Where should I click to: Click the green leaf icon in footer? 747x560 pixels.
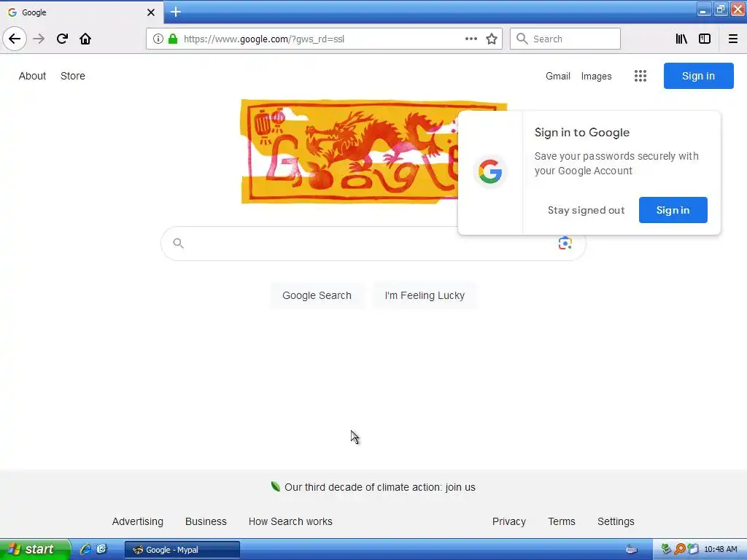pos(275,486)
